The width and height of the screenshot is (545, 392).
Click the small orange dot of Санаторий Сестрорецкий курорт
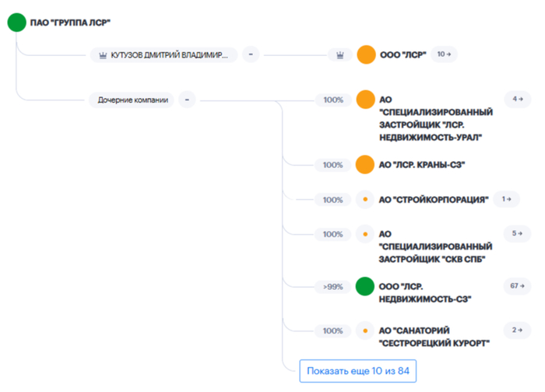pyautogui.click(x=365, y=331)
